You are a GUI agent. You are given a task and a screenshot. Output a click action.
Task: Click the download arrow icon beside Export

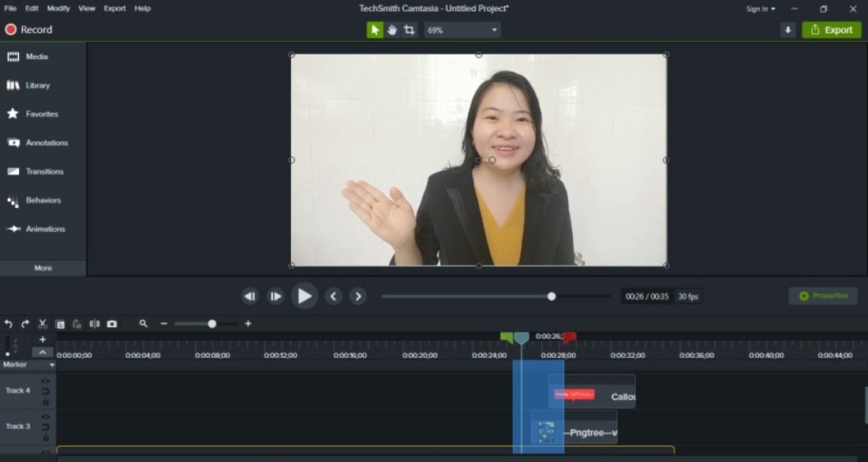pos(788,30)
